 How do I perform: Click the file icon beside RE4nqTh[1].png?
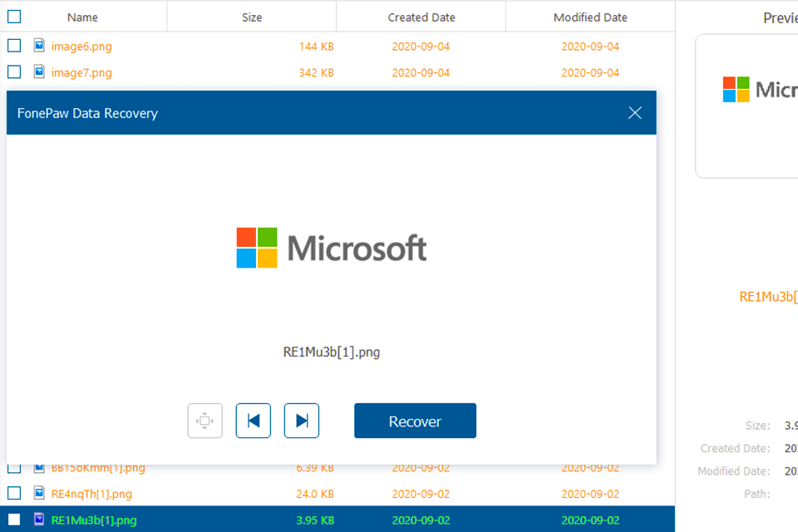pos(39,494)
